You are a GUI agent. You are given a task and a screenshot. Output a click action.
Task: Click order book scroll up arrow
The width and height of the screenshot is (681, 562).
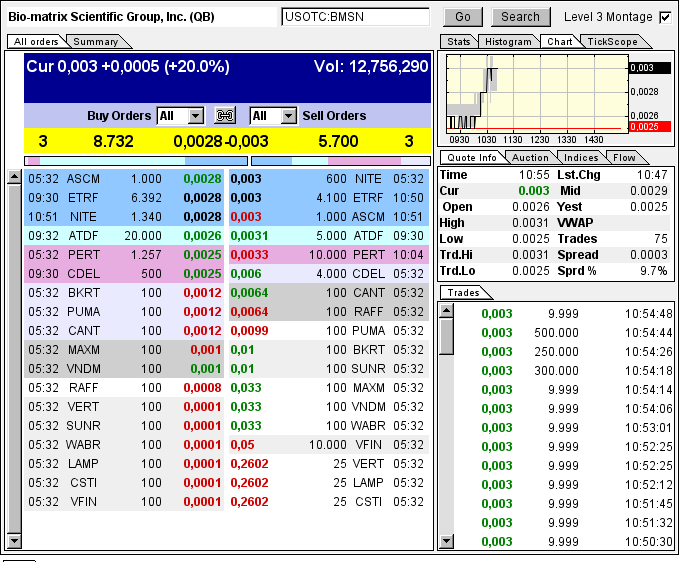14,177
